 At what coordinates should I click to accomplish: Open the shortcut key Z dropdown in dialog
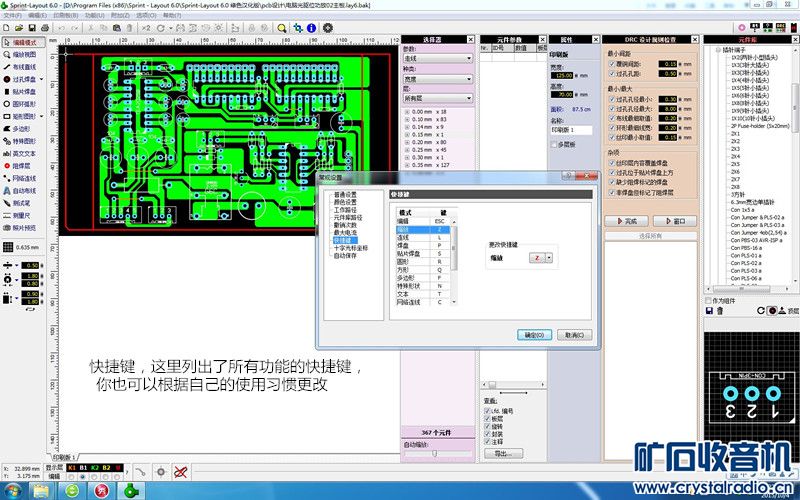click(x=549, y=258)
